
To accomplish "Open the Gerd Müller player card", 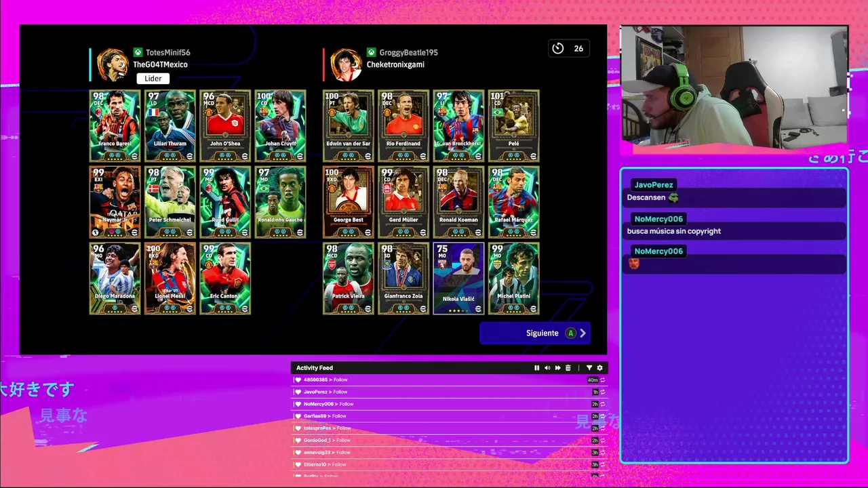I will click(x=403, y=202).
